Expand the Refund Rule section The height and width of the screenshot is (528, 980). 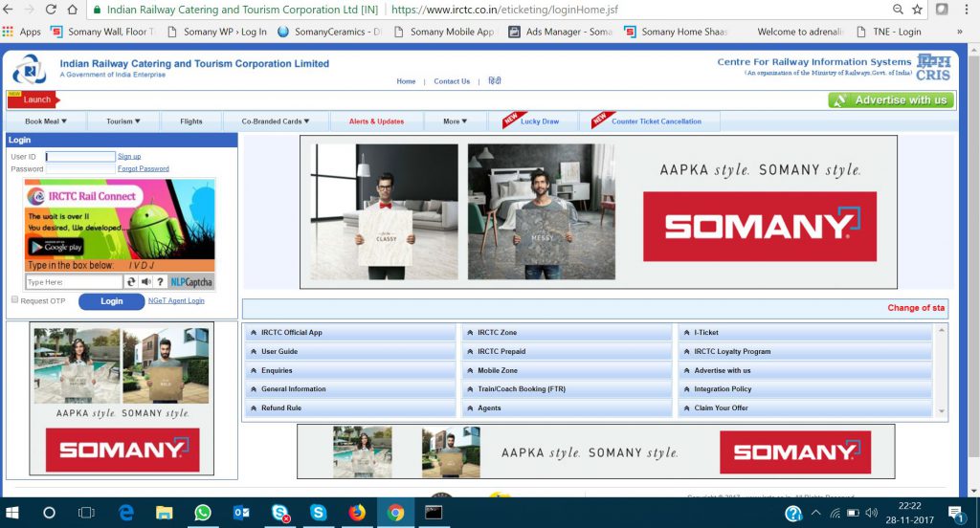[x=351, y=408]
